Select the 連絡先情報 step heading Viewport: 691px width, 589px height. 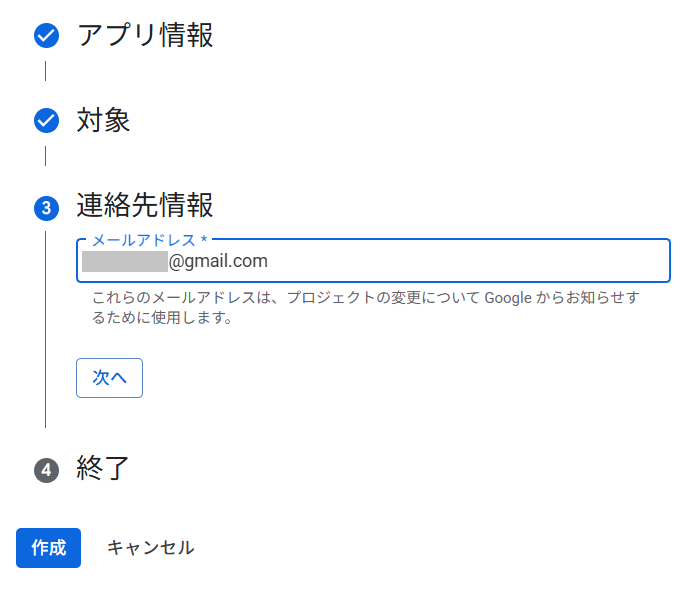pos(145,206)
